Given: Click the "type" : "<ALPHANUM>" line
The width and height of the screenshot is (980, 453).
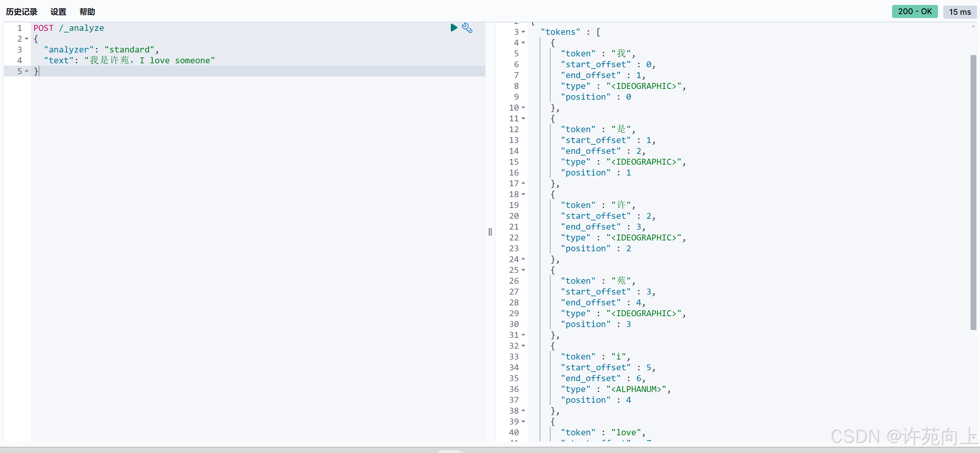Looking at the screenshot, I should (x=615, y=389).
